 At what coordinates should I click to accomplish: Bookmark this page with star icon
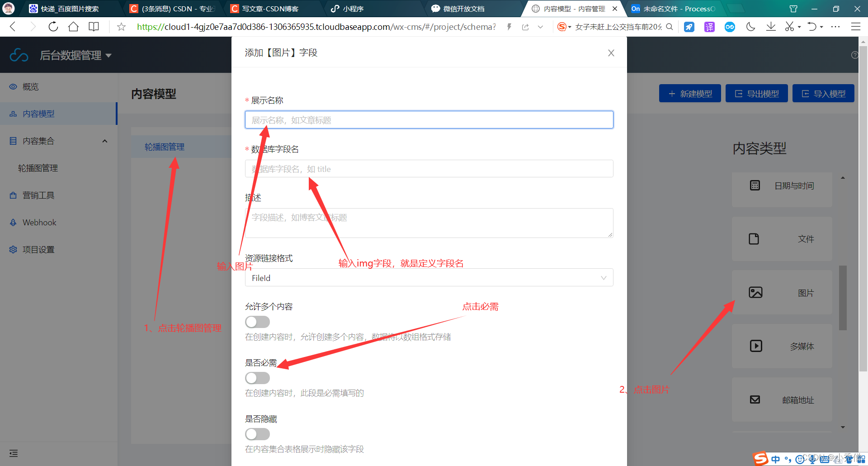121,27
